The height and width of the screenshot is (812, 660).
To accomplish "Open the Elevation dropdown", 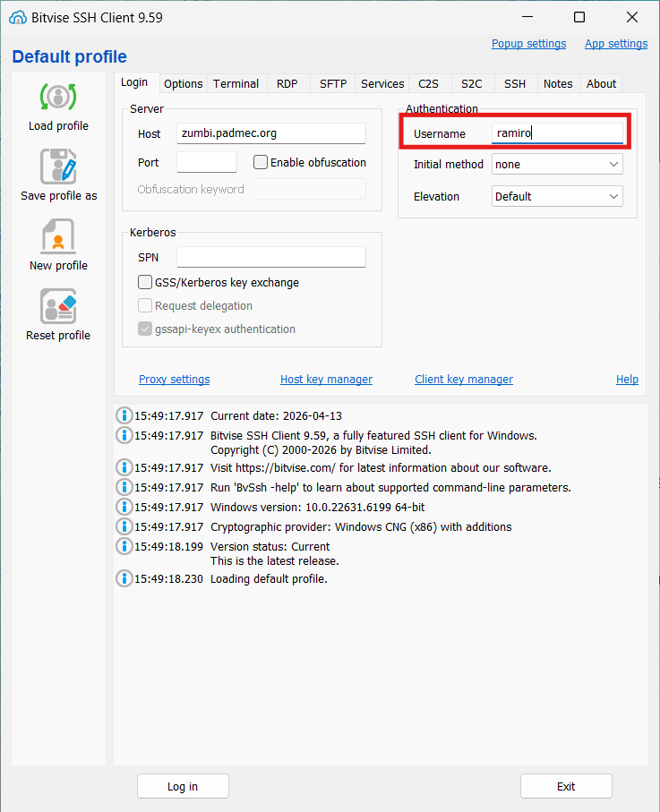I will [557, 196].
